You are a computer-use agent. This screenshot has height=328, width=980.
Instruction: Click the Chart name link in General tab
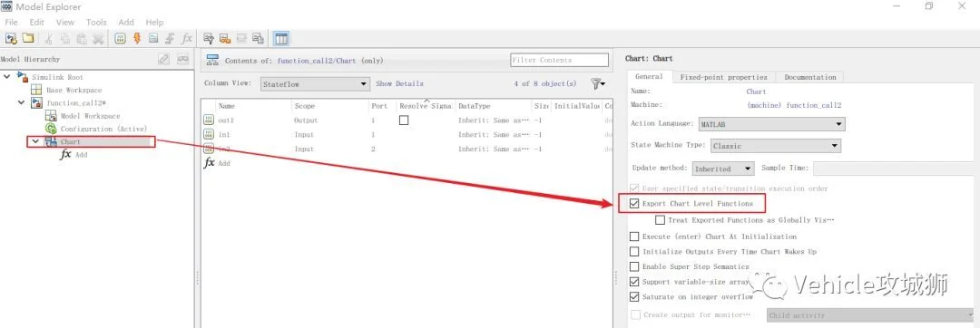coord(756,92)
